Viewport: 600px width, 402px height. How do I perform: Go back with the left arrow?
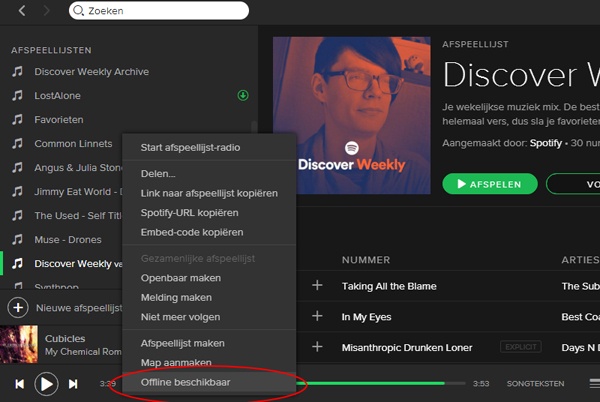point(22,11)
